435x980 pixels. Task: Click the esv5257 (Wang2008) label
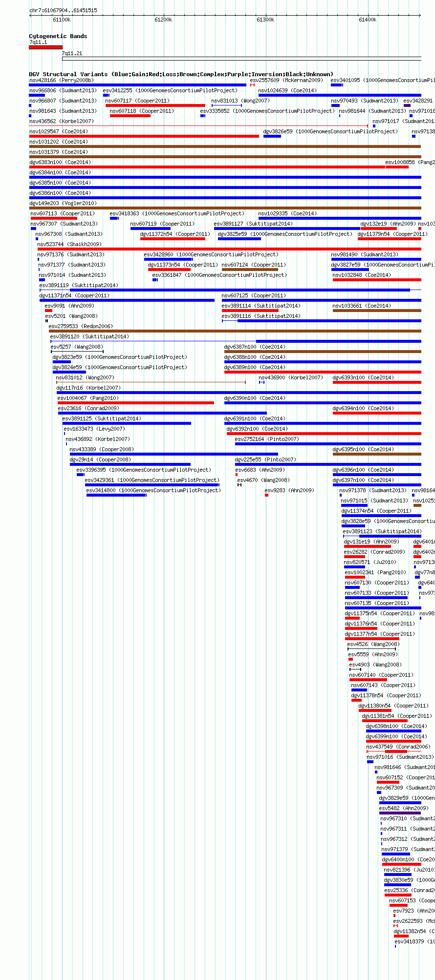77,347
